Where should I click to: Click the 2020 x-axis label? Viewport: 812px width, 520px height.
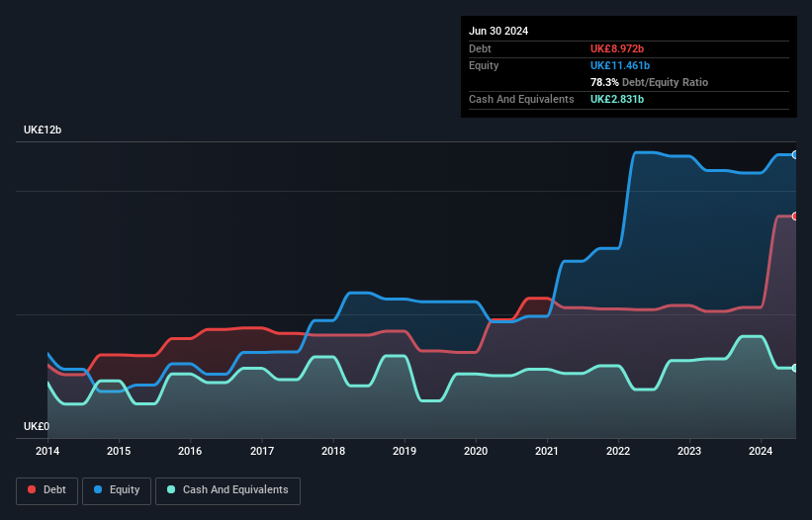coord(476,451)
